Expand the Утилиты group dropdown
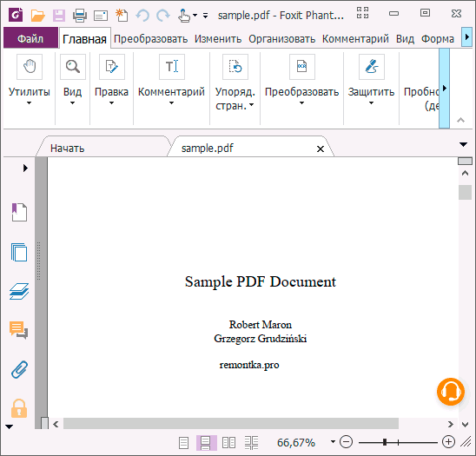This screenshot has width=476, height=456. point(29,102)
